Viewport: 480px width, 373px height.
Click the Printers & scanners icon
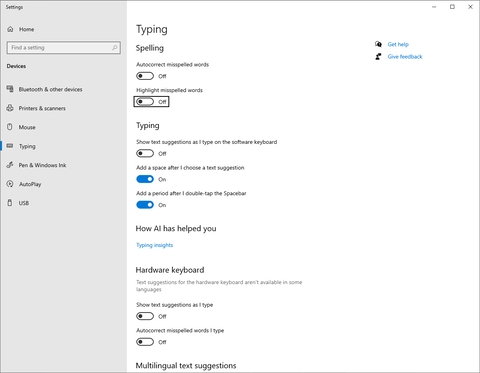[x=10, y=108]
